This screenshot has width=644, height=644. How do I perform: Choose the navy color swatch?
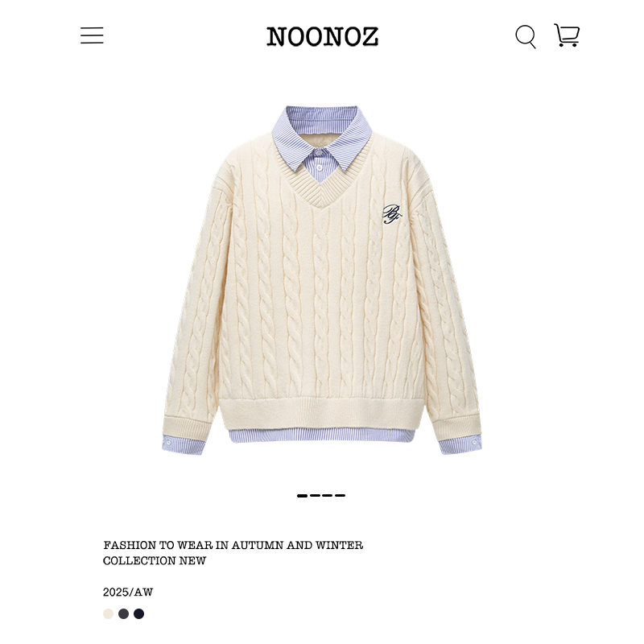[138, 613]
